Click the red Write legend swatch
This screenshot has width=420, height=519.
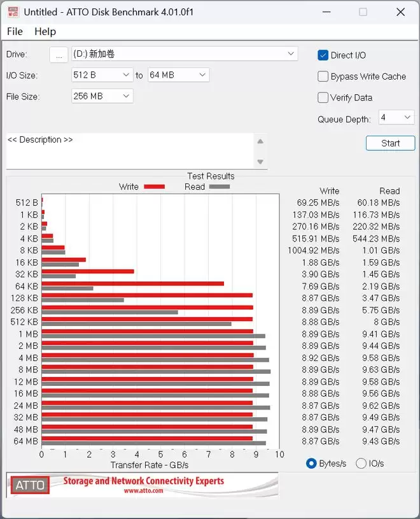point(154,187)
